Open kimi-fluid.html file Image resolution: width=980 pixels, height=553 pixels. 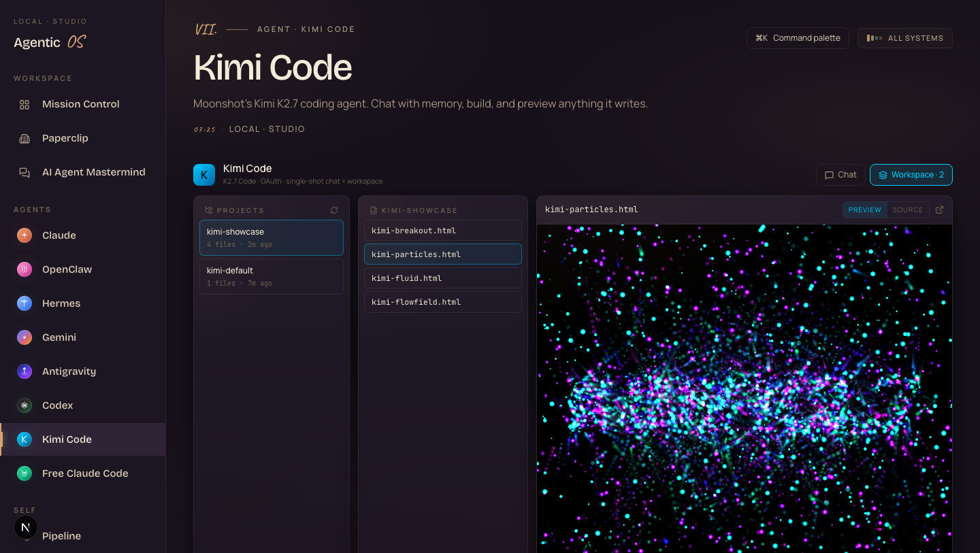[443, 278]
